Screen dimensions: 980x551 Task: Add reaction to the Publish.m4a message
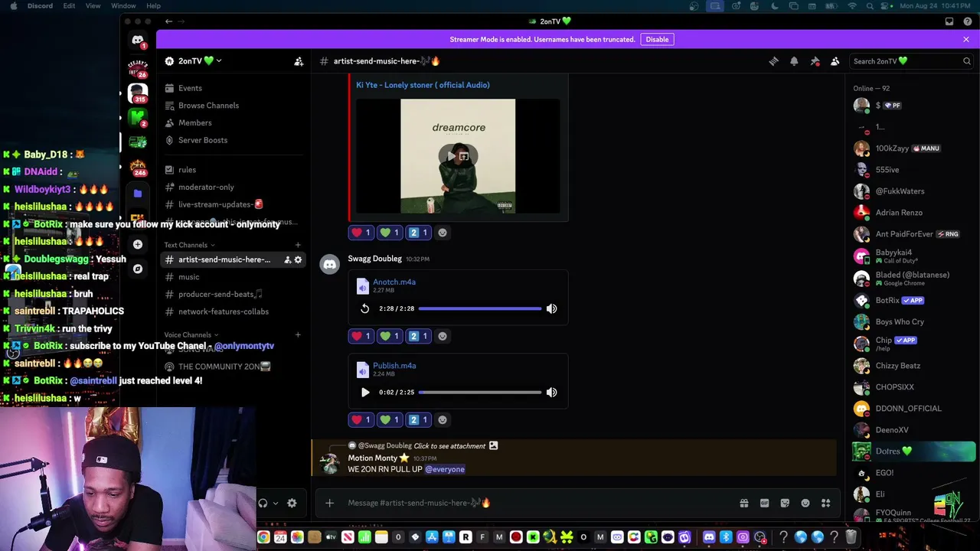443,419
